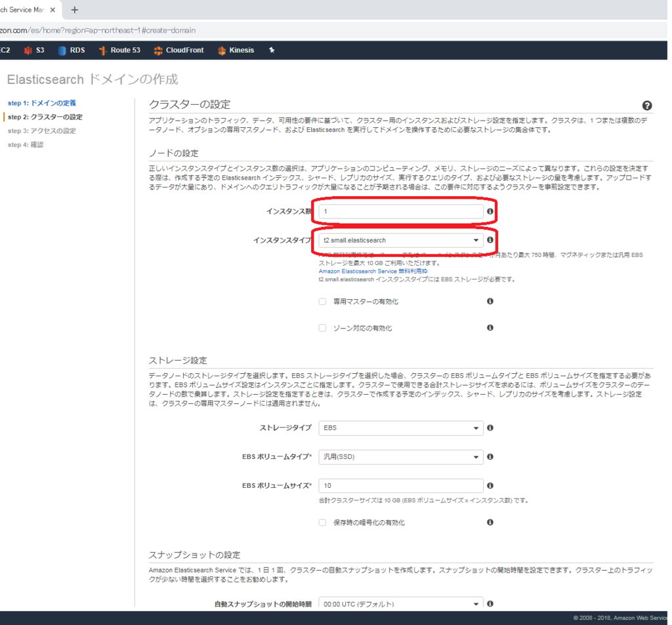Click the EC2 service shortcut
Screen dimensions: 672x625
click(x=5, y=50)
